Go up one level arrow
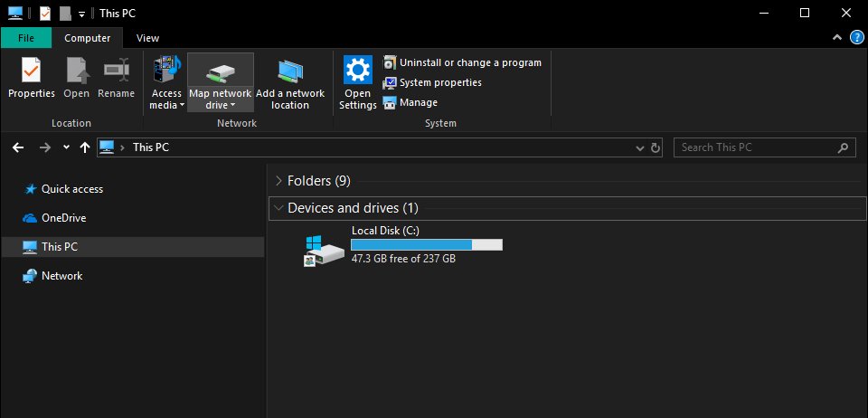The width and height of the screenshot is (868, 418). [85, 147]
